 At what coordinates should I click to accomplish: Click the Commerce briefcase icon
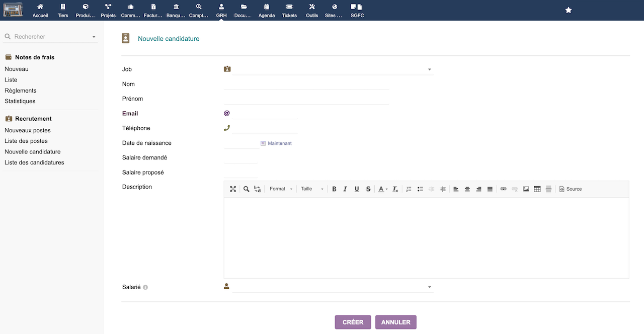(131, 7)
